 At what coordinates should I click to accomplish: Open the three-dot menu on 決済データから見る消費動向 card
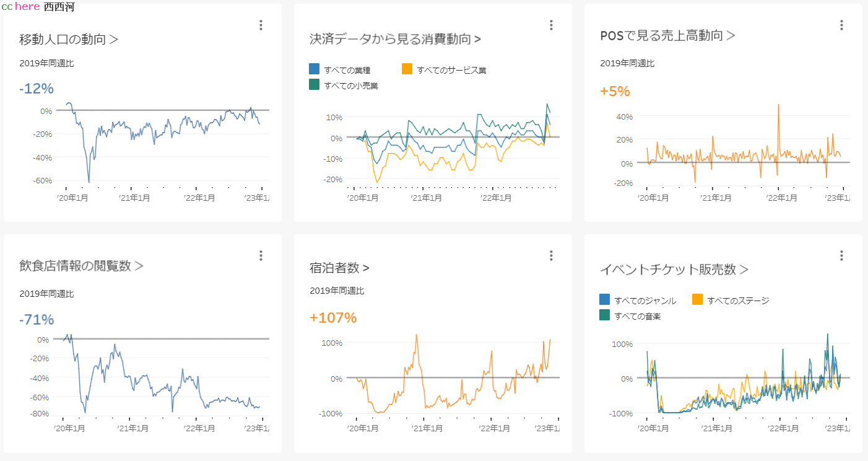[551, 25]
